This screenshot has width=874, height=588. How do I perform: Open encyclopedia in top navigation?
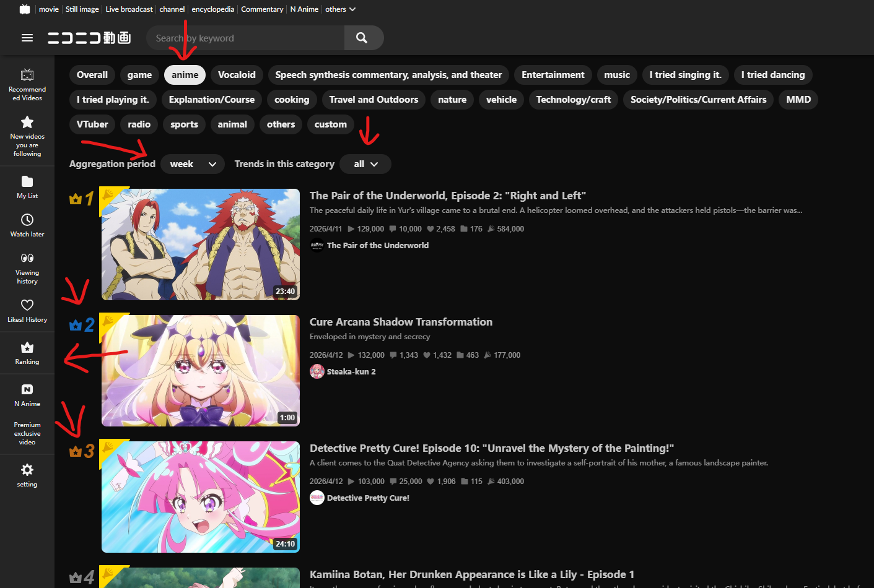click(x=213, y=9)
